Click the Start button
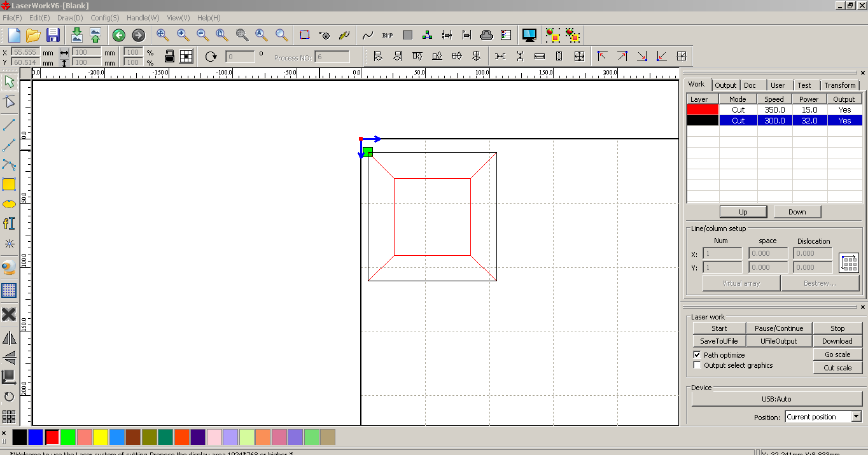 719,328
